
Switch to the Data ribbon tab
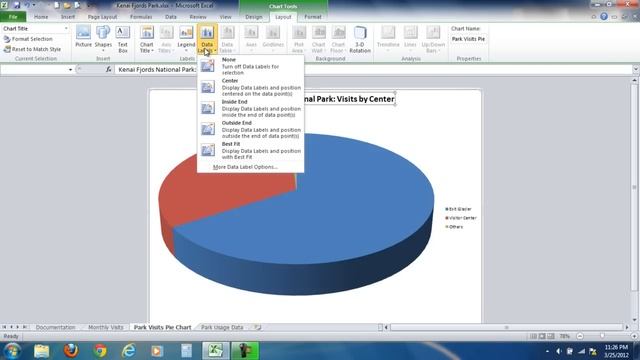[x=171, y=17]
